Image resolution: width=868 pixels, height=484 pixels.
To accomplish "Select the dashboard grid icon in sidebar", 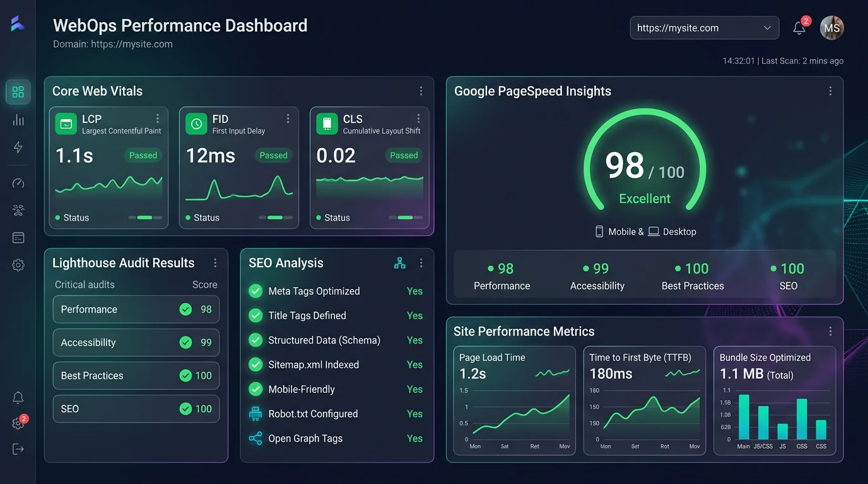I will pyautogui.click(x=18, y=92).
